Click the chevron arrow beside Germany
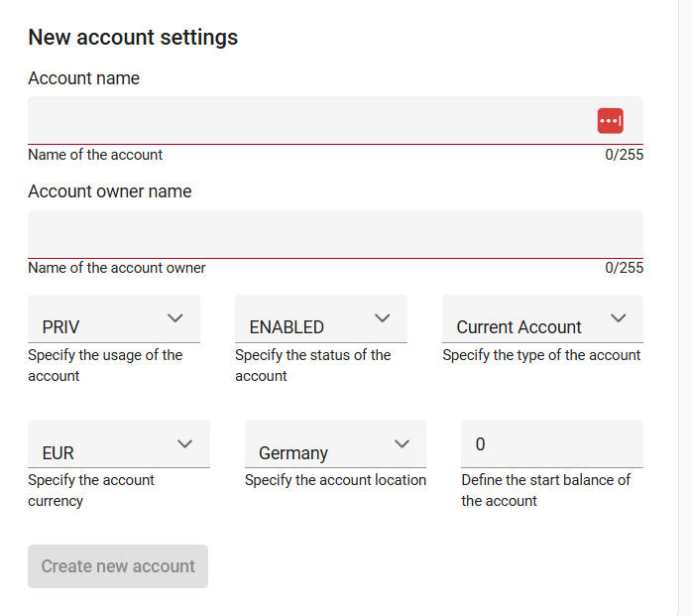The height and width of the screenshot is (616, 692). 402,443
